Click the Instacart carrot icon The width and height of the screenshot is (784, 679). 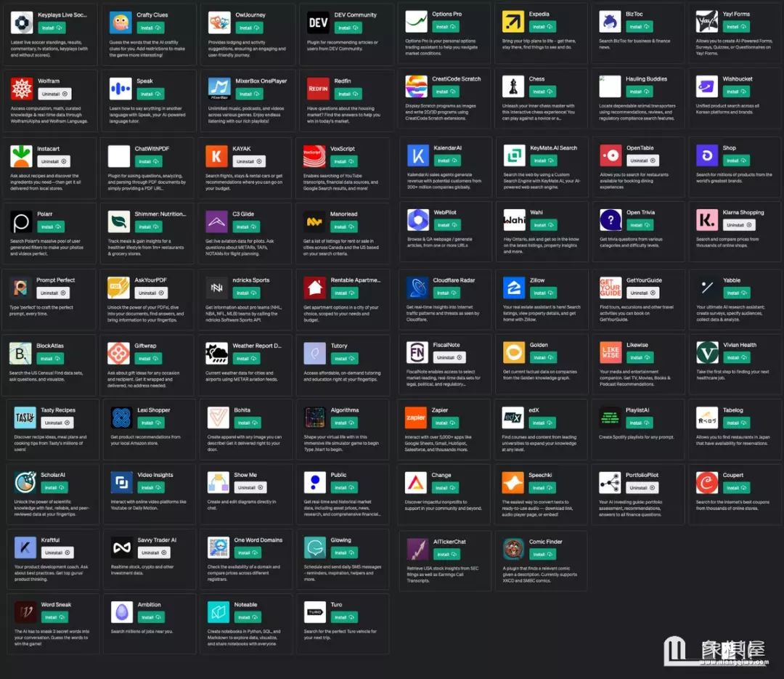click(x=22, y=156)
